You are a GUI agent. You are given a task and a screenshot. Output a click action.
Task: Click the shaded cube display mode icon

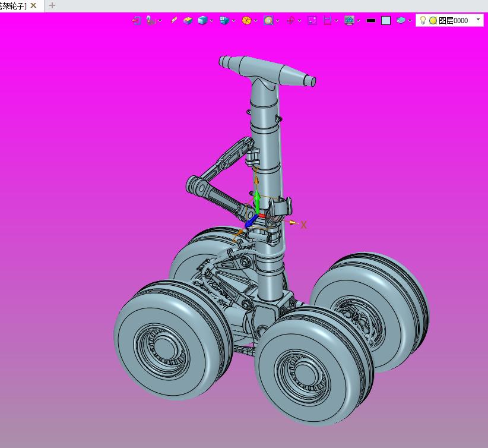coord(202,21)
